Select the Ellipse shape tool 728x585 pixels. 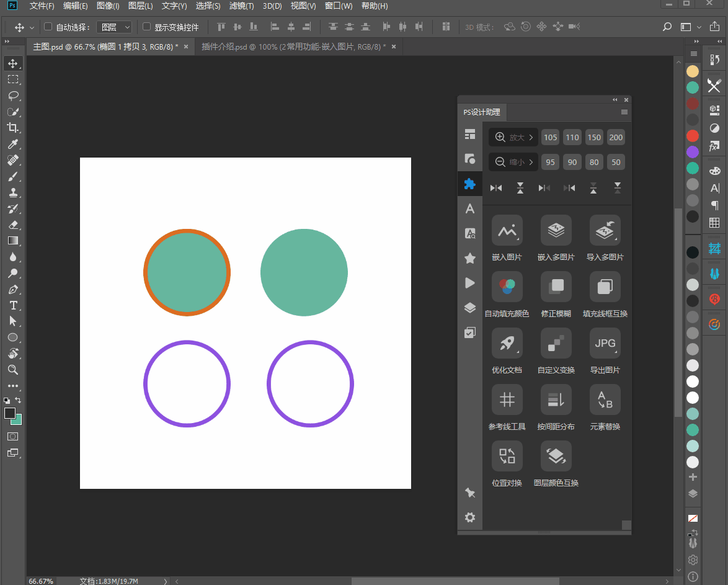tap(13, 337)
